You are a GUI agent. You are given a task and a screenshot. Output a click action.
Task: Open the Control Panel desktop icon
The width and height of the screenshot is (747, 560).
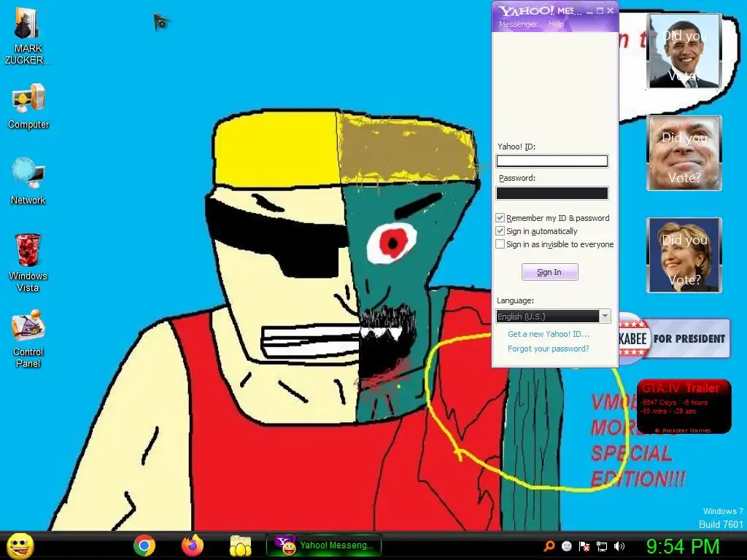click(28, 338)
